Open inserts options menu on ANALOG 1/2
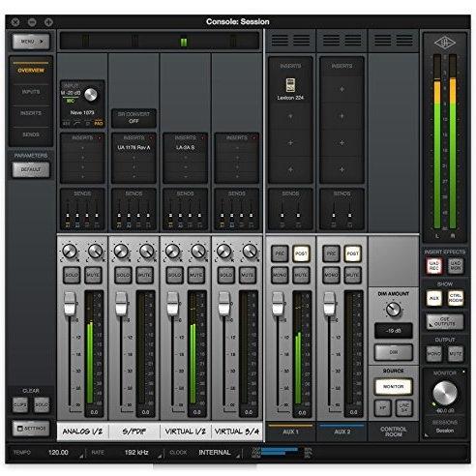 (x=100, y=138)
